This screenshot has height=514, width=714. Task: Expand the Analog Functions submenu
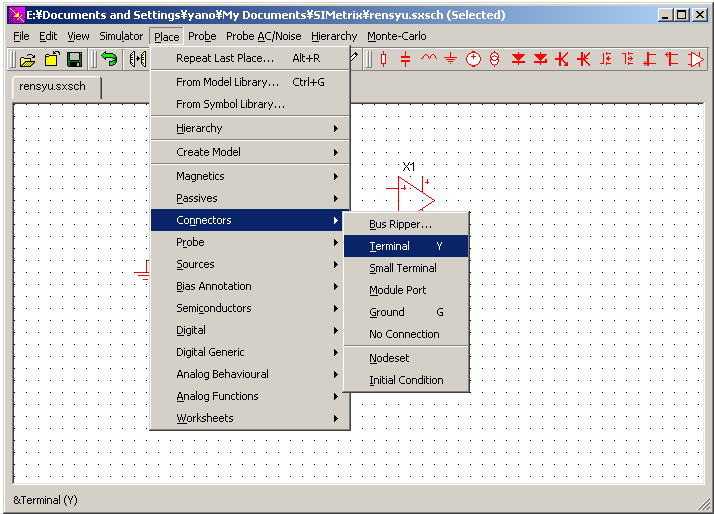coord(250,397)
